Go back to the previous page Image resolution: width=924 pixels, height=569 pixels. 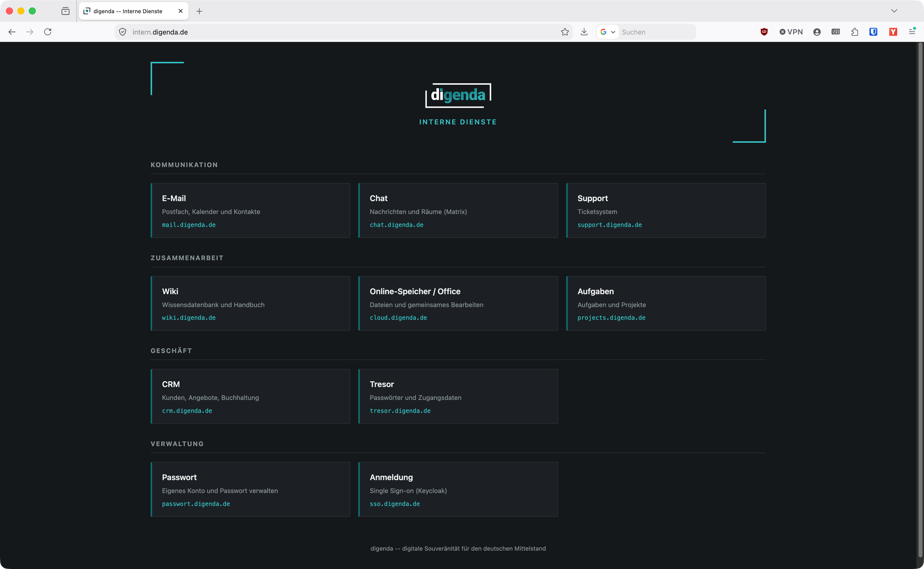[12, 32]
